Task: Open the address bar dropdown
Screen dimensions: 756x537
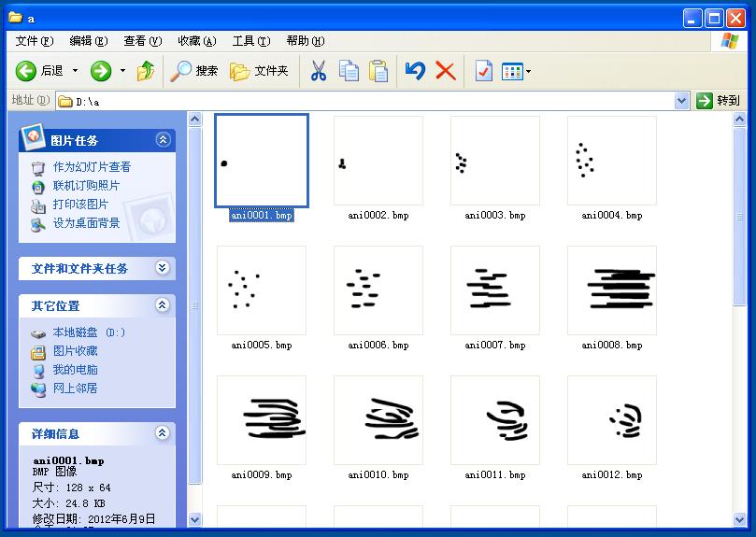Action: click(681, 101)
